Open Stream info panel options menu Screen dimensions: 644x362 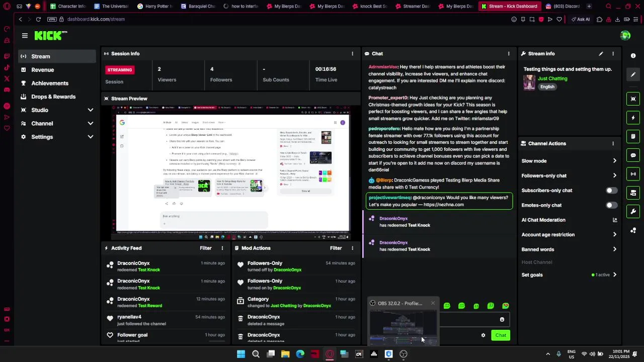click(x=613, y=53)
